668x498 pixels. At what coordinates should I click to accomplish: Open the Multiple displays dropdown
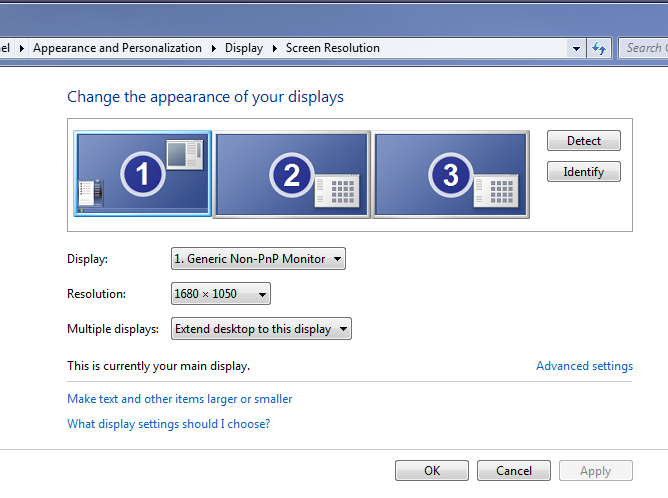coord(261,328)
